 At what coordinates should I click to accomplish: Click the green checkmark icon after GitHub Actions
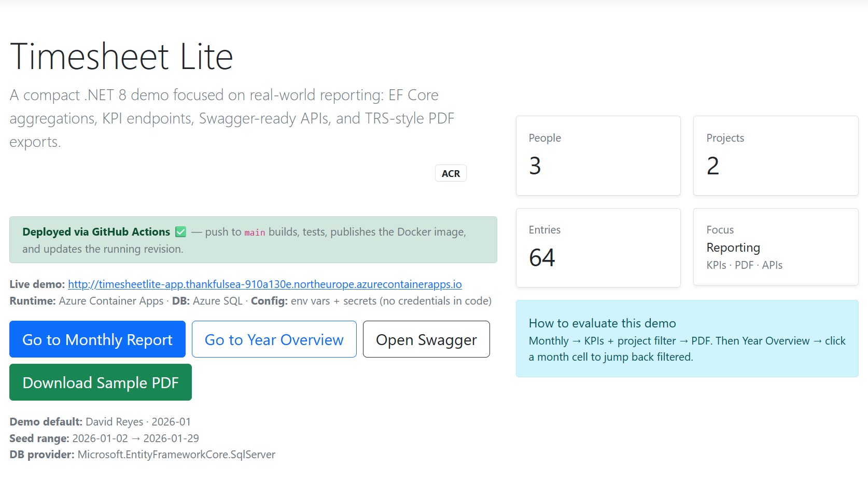[x=180, y=232]
